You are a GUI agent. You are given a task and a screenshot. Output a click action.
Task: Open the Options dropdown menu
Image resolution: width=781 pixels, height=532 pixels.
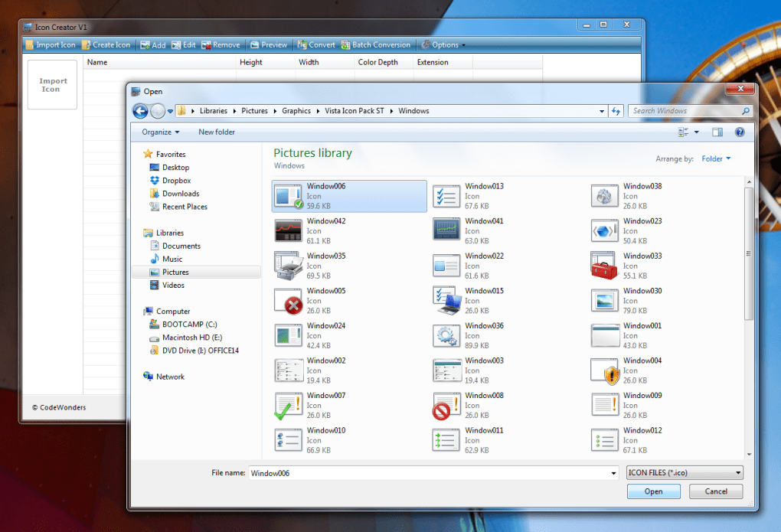point(443,44)
